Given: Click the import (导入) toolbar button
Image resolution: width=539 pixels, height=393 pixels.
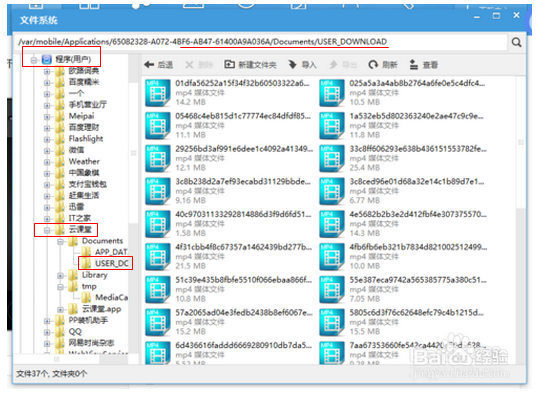Looking at the screenshot, I should pyautogui.click(x=302, y=65).
